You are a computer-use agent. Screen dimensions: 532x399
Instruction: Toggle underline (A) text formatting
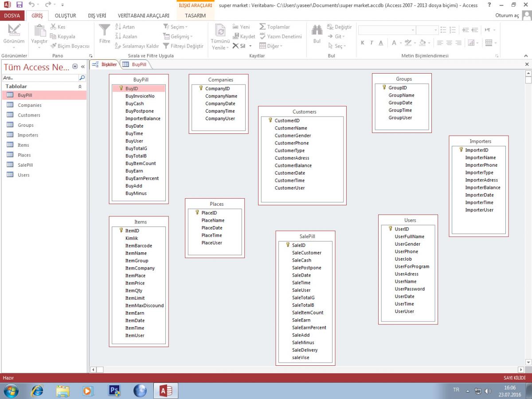point(381,43)
